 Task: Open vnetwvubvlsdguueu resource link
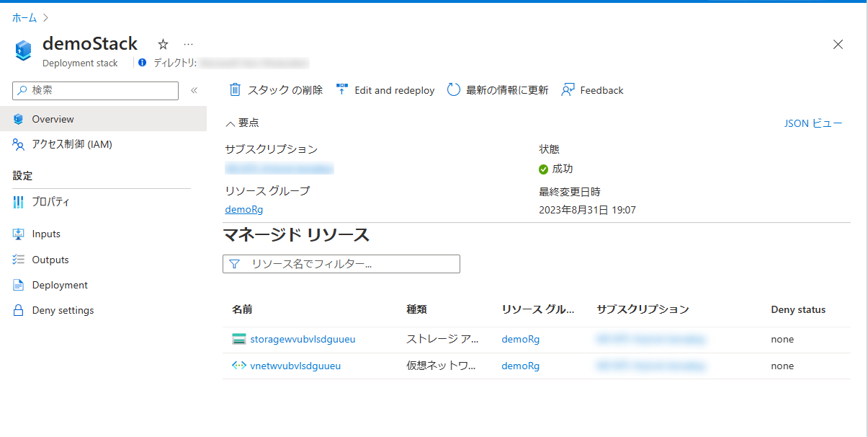click(295, 366)
